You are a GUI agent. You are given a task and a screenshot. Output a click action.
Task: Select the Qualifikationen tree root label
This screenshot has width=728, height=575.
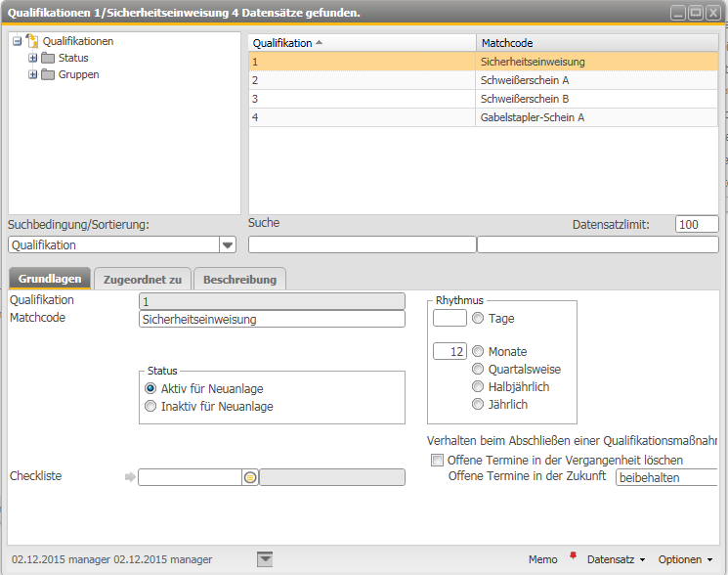(x=78, y=41)
